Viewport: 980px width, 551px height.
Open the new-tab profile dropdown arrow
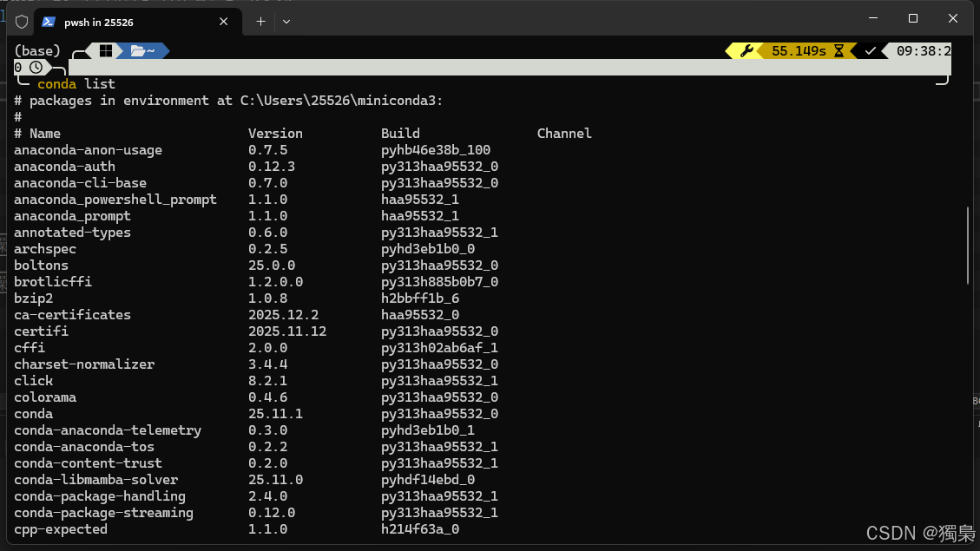286,22
